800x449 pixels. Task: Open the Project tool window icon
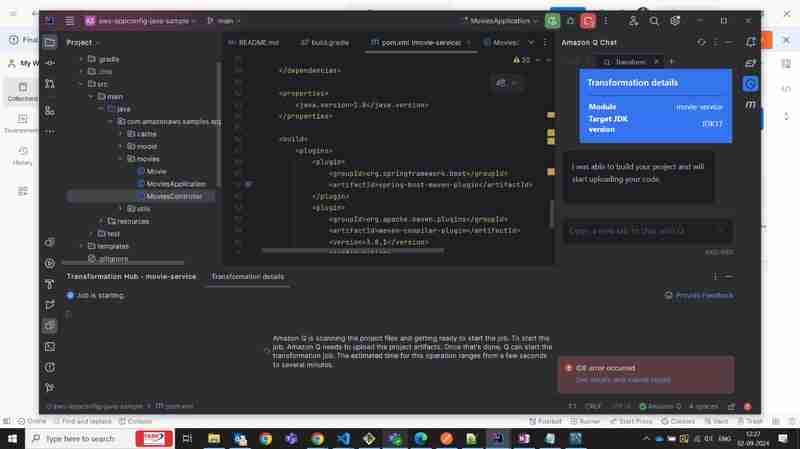(49, 42)
